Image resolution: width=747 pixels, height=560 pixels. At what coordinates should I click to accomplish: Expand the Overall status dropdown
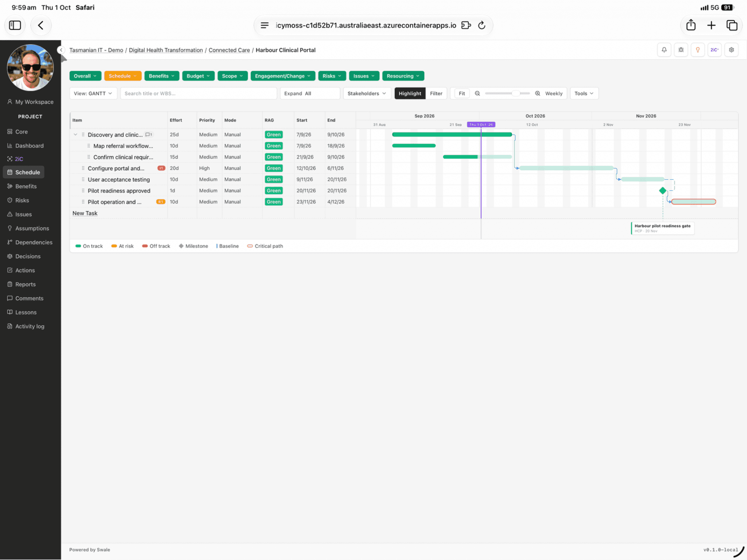click(x=85, y=76)
